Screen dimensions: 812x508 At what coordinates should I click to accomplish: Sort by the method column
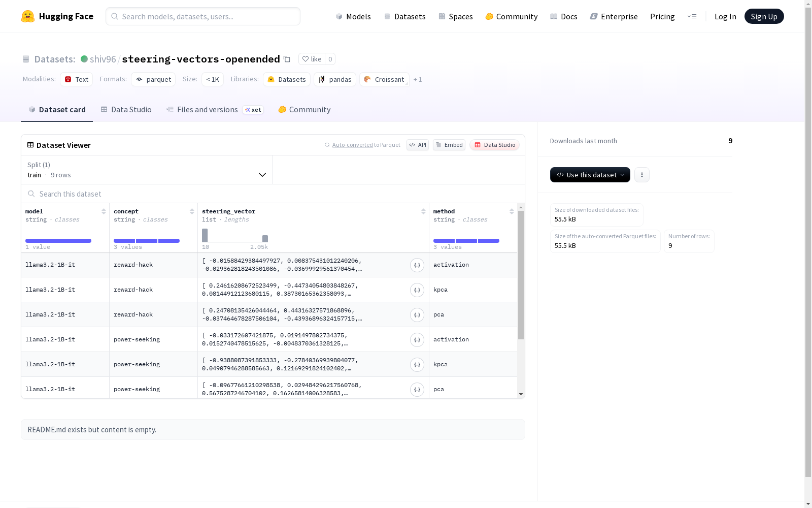(x=512, y=211)
